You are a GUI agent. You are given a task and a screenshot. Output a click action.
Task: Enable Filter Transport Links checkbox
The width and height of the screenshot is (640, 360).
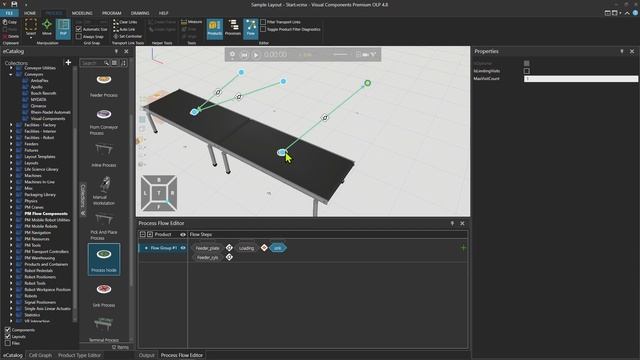coord(263,22)
